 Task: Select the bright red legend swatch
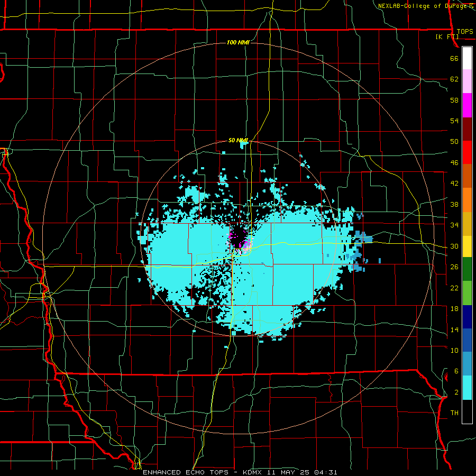click(467, 152)
